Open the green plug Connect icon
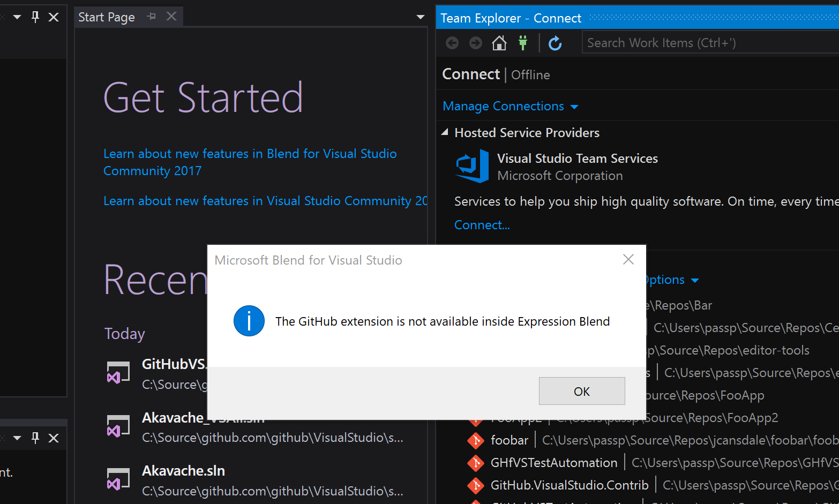Image resolution: width=839 pixels, height=504 pixels. click(523, 43)
